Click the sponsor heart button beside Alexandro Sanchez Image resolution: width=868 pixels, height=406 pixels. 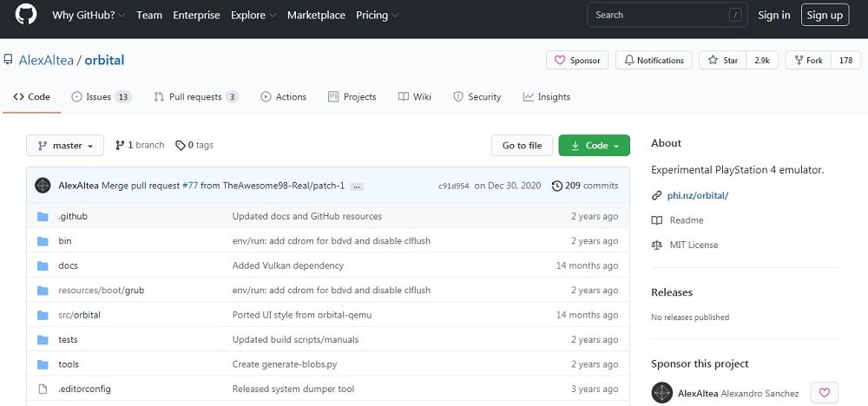(825, 393)
